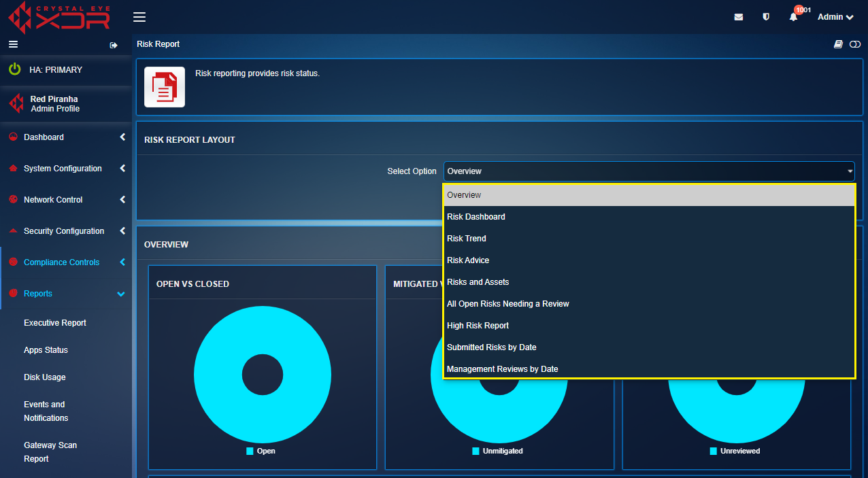Image resolution: width=868 pixels, height=478 pixels.
Task: Expand the Compliance Controls chevron
Action: pos(122,262)
